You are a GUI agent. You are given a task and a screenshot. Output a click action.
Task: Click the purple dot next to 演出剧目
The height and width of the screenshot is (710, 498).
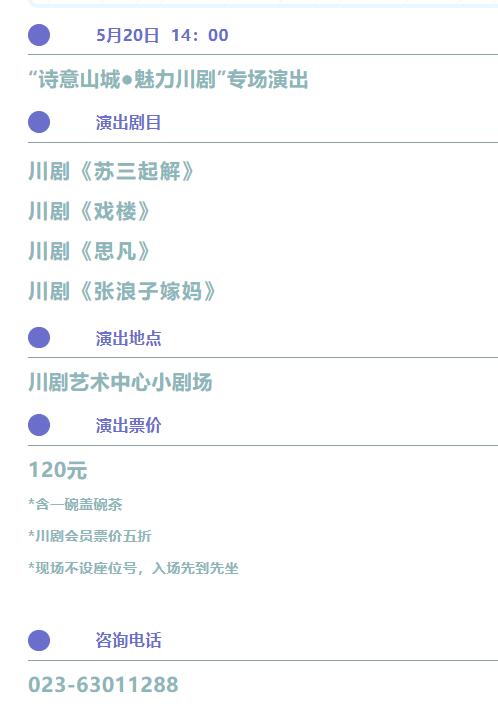[39, 122]
